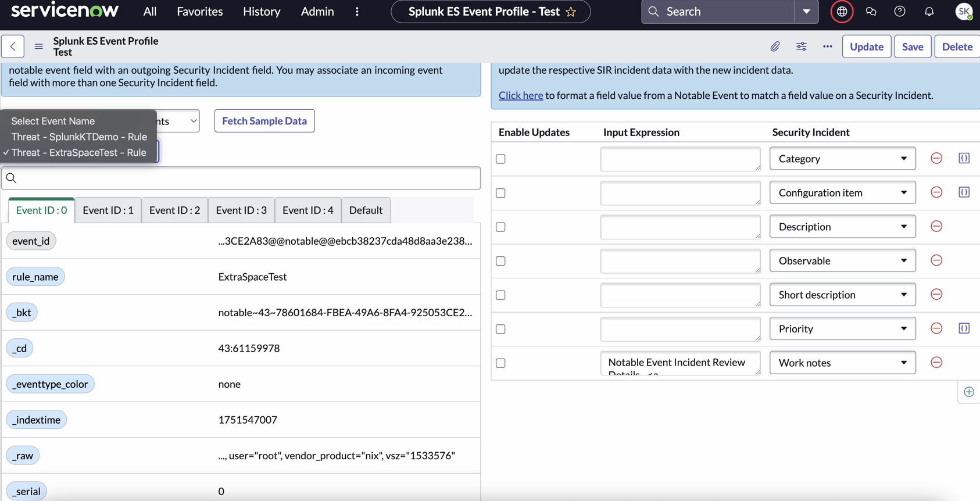This screenshot has height=501, width=980.
Task: Open script braces icon for Configuration item
Action: pos(964,192)
